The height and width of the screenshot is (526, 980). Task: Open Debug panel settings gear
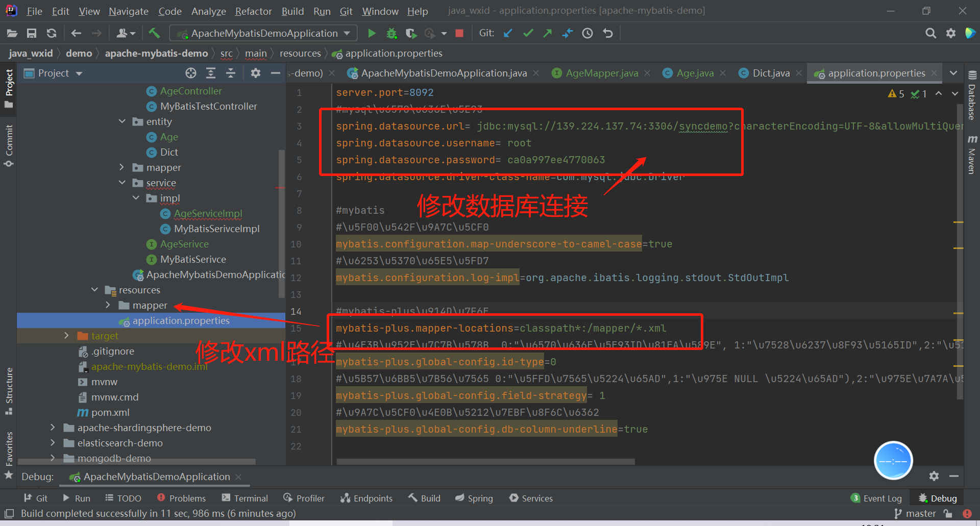click(x=934, y=476)
